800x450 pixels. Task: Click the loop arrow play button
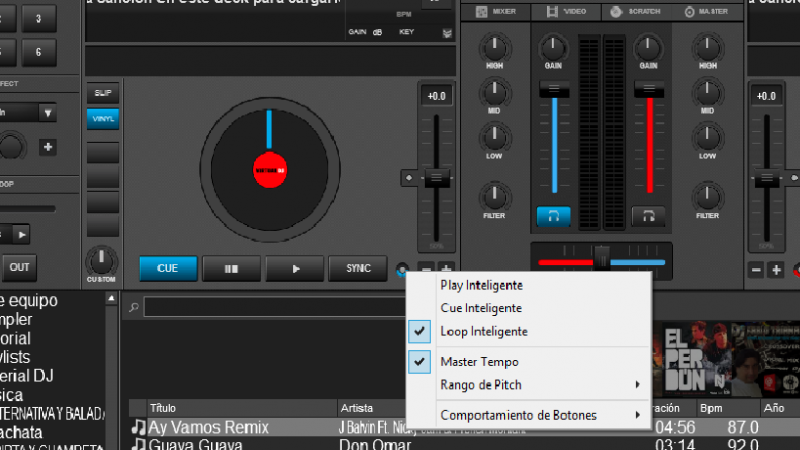coord(21,235)
